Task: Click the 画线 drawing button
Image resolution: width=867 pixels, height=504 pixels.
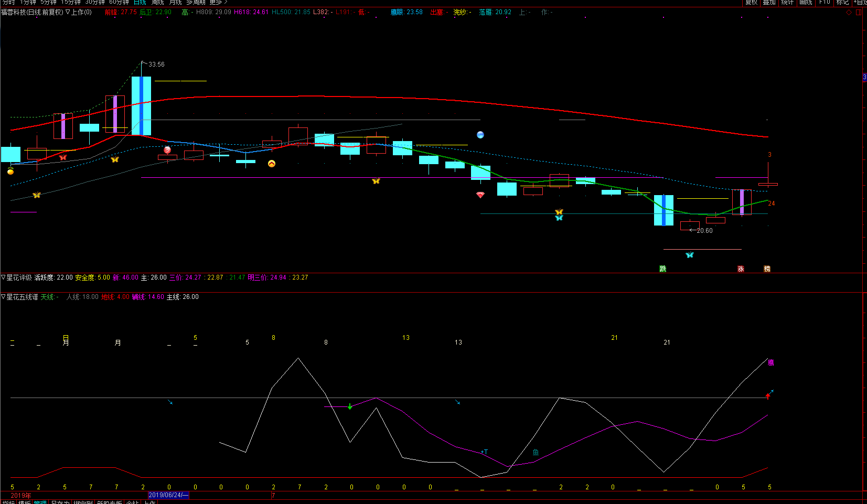Action: (x=806, y=3)
